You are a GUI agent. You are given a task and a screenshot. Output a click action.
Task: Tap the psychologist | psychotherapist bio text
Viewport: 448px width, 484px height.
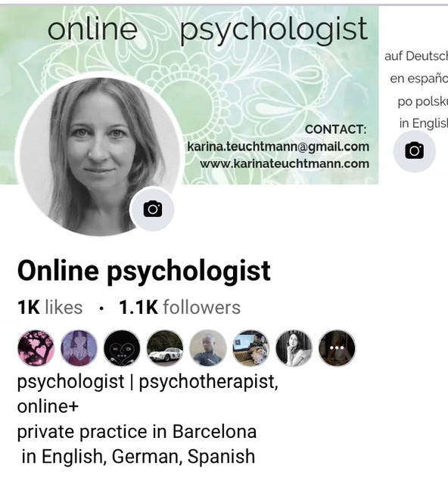click(148, 382)
